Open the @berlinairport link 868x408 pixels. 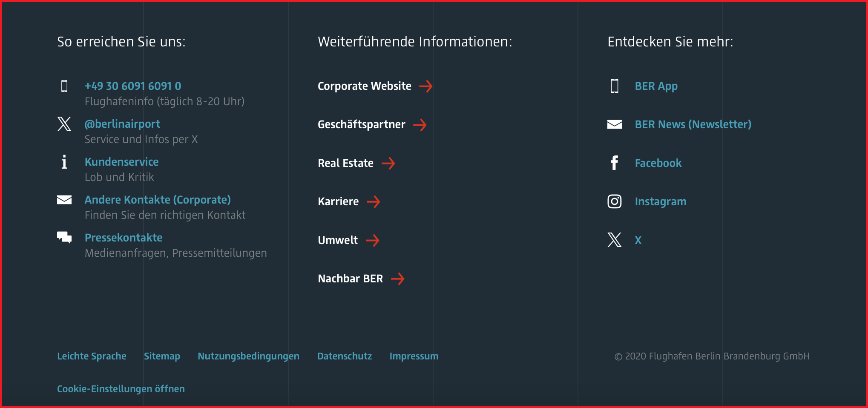(x=122, y=124)
